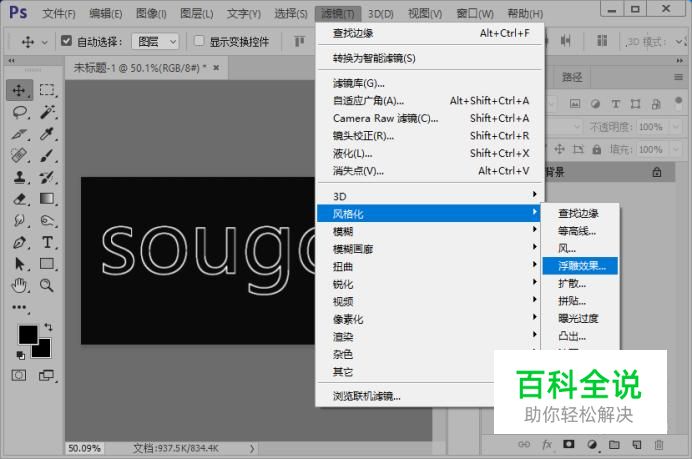Toggle the layer filter switch
The image size is (692, 459).
click(x=679, y=103)
